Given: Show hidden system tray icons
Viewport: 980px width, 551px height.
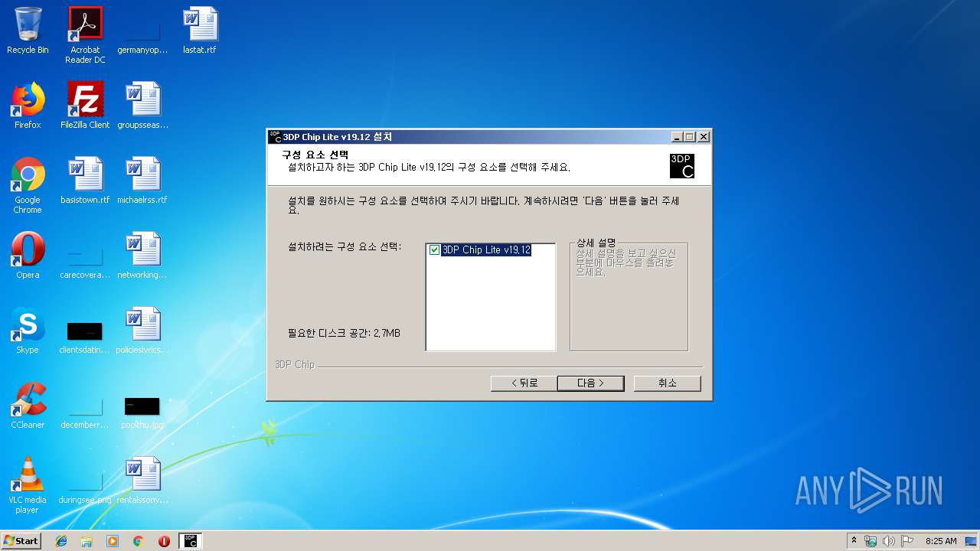Looking at the screenshot, I should pyautogui.click(x=854, y=540).
